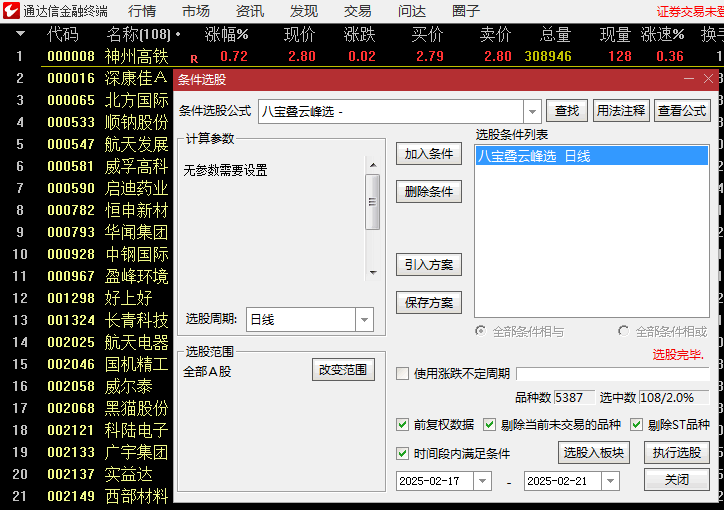Uncheck 剔除ST品种 checkbox
Image resolution: width=724 pixels, height=510 pixels.
(x=637, y=425)
